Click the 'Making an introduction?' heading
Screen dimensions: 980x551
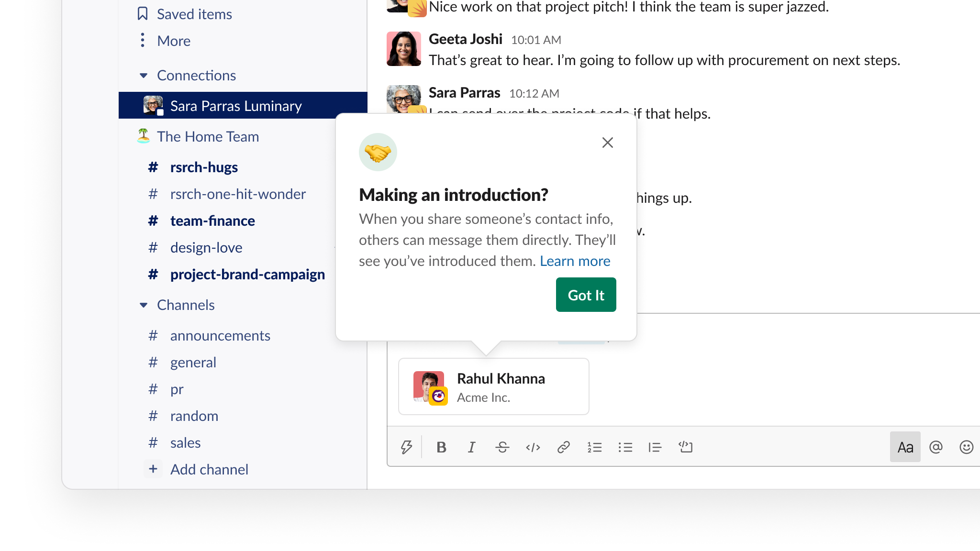click(454, 195)
